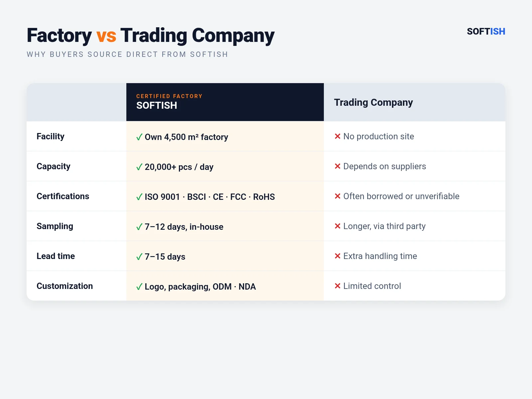Click the Customization row label

point(65,286)
